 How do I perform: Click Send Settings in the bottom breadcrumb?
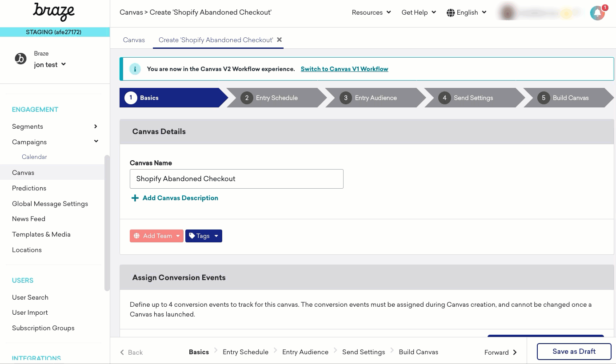[364, 352]
